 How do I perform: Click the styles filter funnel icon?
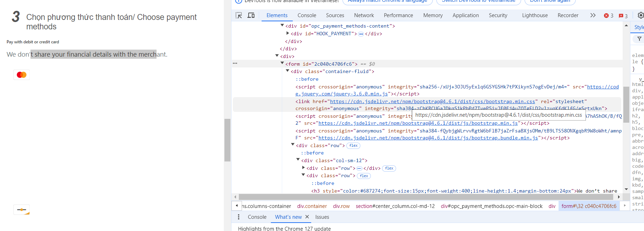(639, 39)
